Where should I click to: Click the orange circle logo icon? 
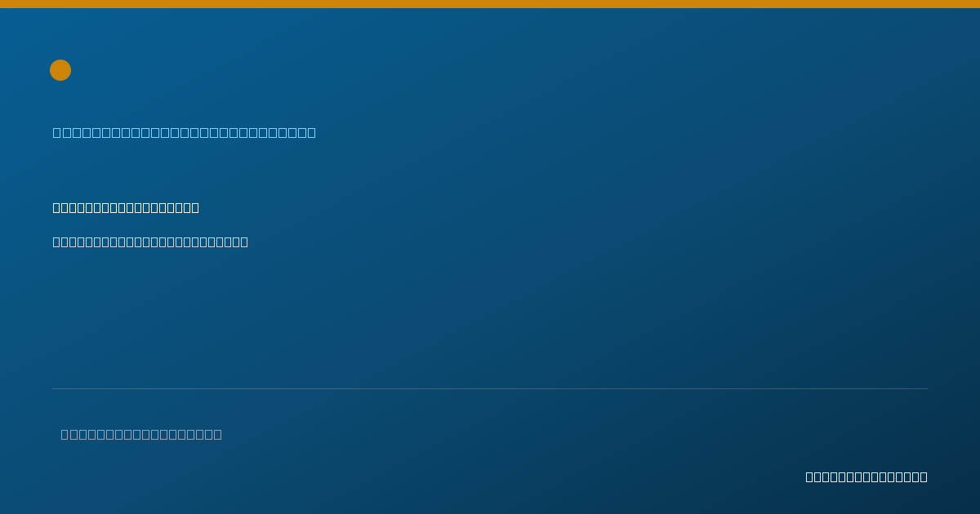tap(60, 70)
